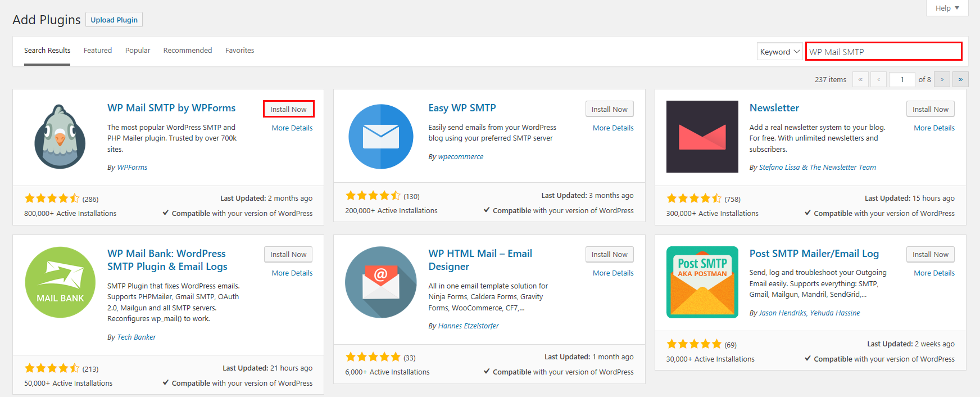Image resolution: width=980 pixels, height=397 pixels.
Task: Click the star rating with (69) reviews
Action: pyautogui.click(x=694, y=344)
